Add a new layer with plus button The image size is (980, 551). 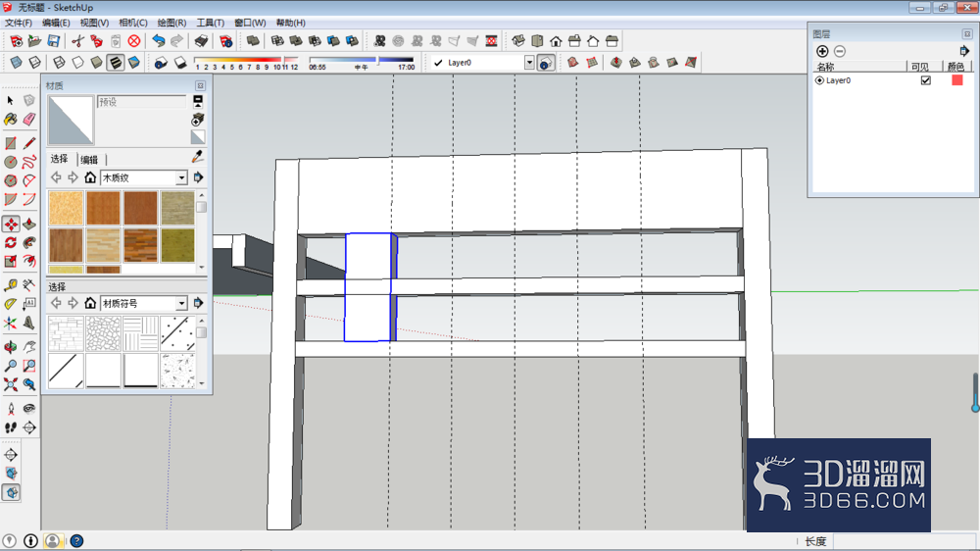(822, 51)
